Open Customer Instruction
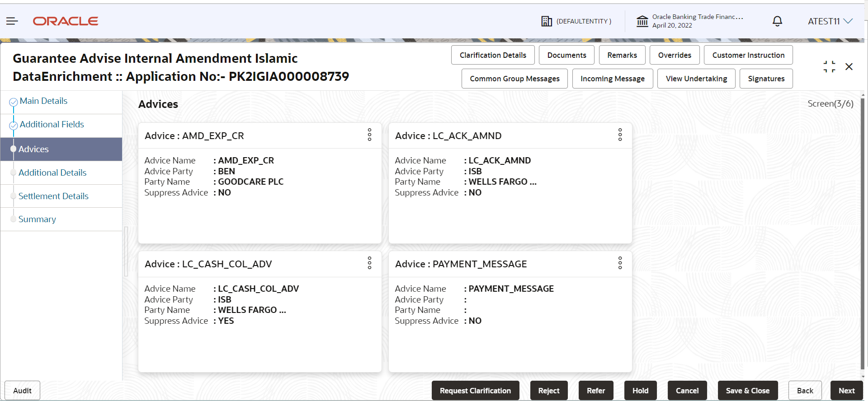The width and height of the screenshot is (868, 401). pos(748,55)
